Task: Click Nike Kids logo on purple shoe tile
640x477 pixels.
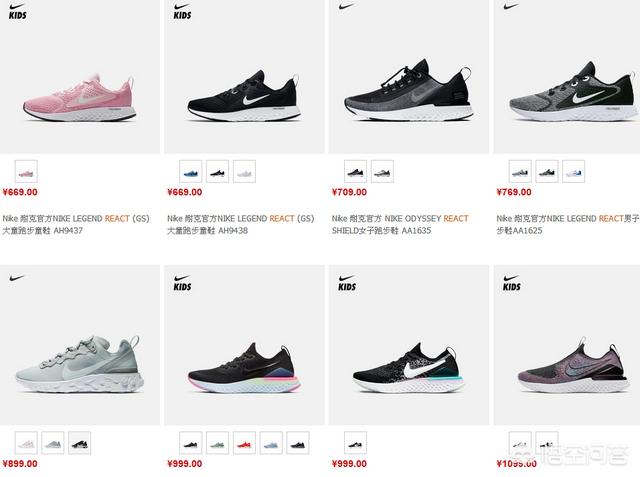Action: 511,283
